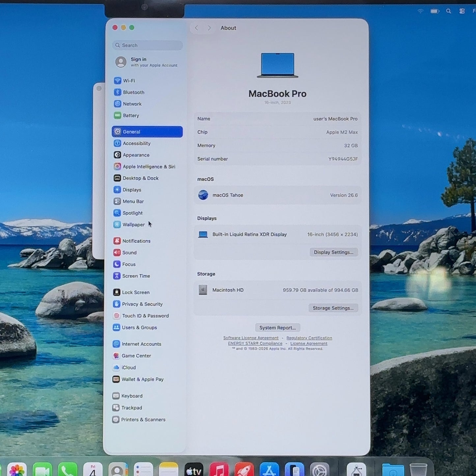Open Control Center in the menu bar

[x=462, y=11]
